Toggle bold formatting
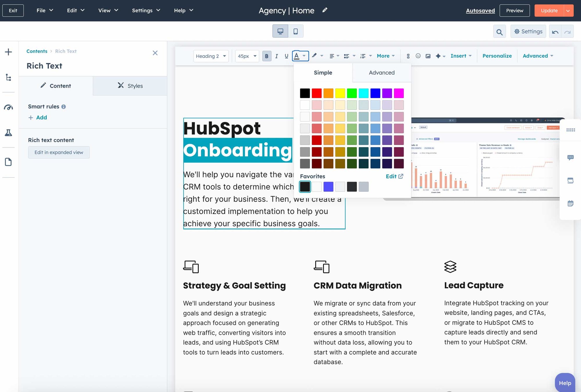581x392 pixels. [267, 56]
